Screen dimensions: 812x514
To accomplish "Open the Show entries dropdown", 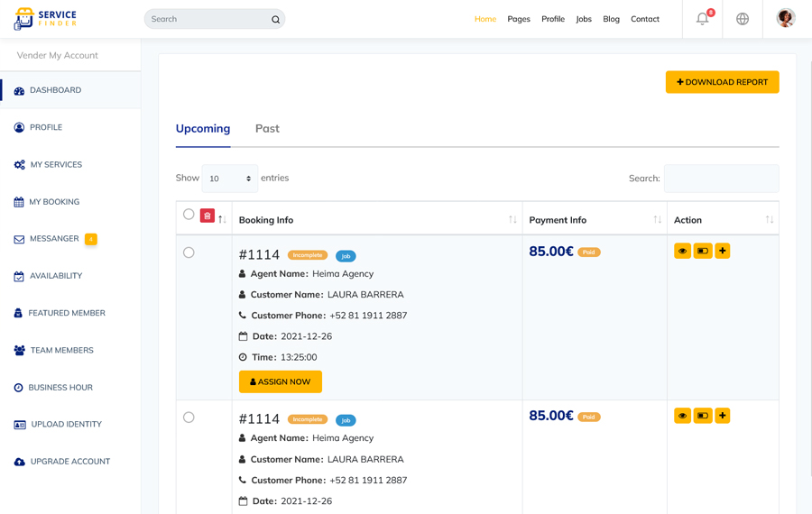I will (230, 179).
